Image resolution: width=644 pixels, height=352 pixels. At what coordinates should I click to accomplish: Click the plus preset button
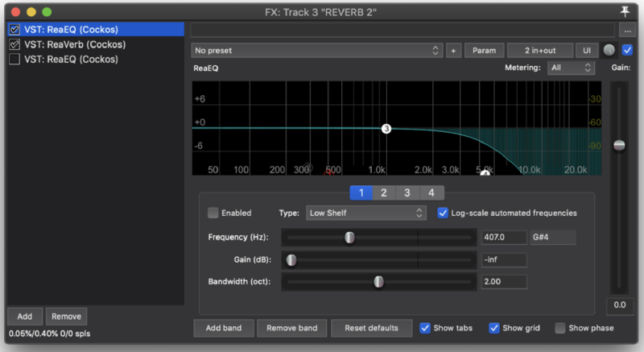click(x=453, y=51)
